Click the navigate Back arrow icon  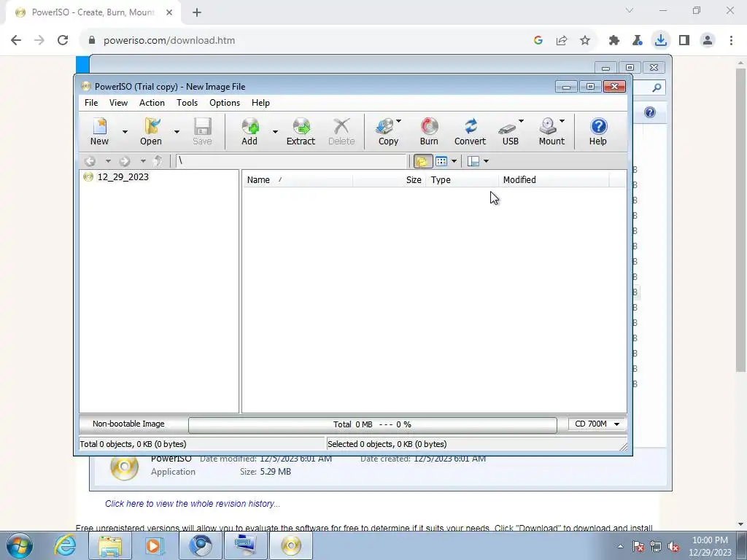(90, 161)
